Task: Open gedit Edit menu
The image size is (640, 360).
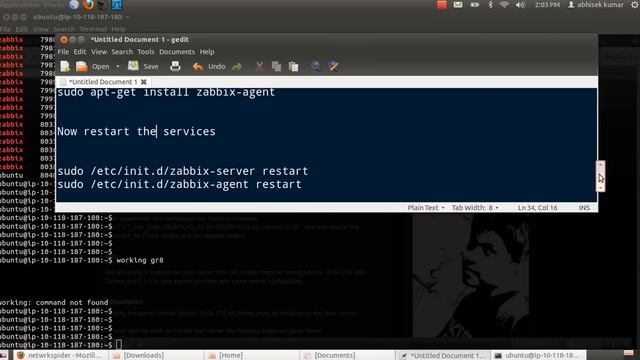Action: point(80,52)
